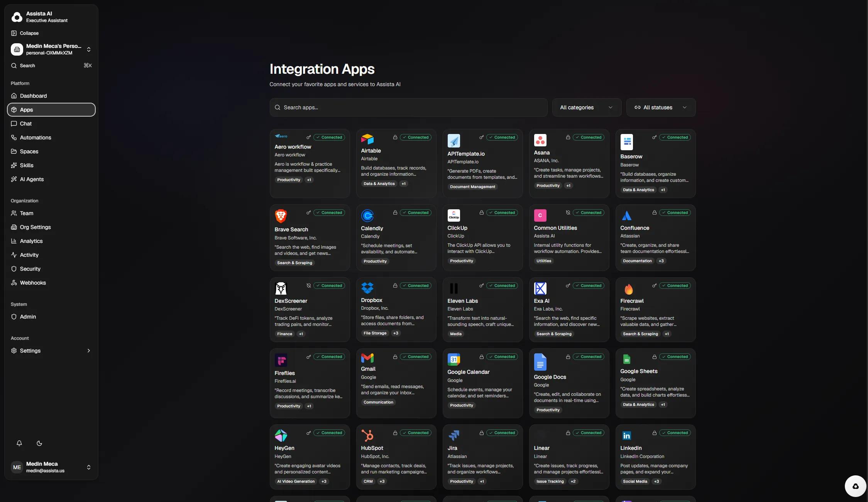Click the Gmail app logo
868x502 pixels.
367,358
